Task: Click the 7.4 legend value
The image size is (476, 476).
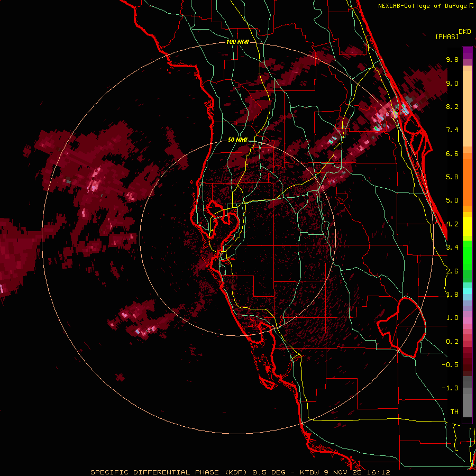Action: [452, 130]
